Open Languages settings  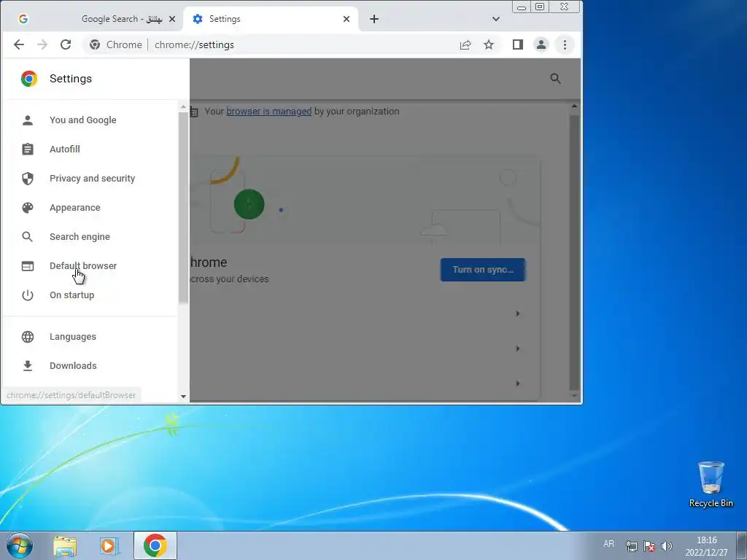click(x=90, y=337)
